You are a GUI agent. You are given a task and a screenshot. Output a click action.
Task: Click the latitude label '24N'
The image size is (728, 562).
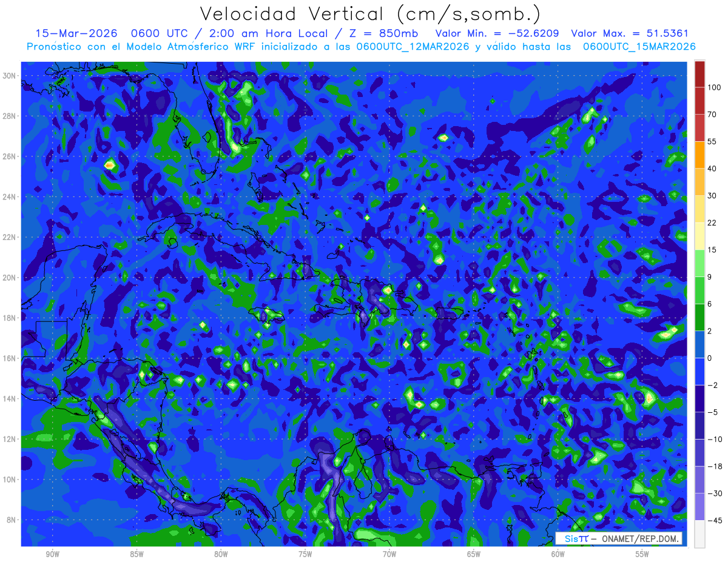coord(10,197)
